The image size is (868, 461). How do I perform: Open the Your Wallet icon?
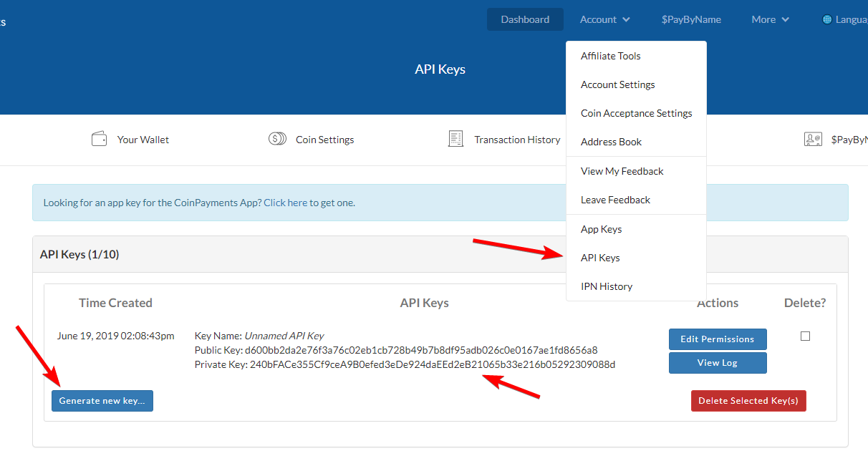[99, 139]
